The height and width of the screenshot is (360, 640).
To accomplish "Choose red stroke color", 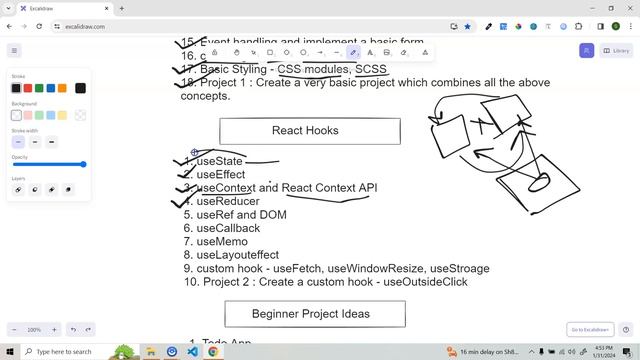I will click(28, 88).
